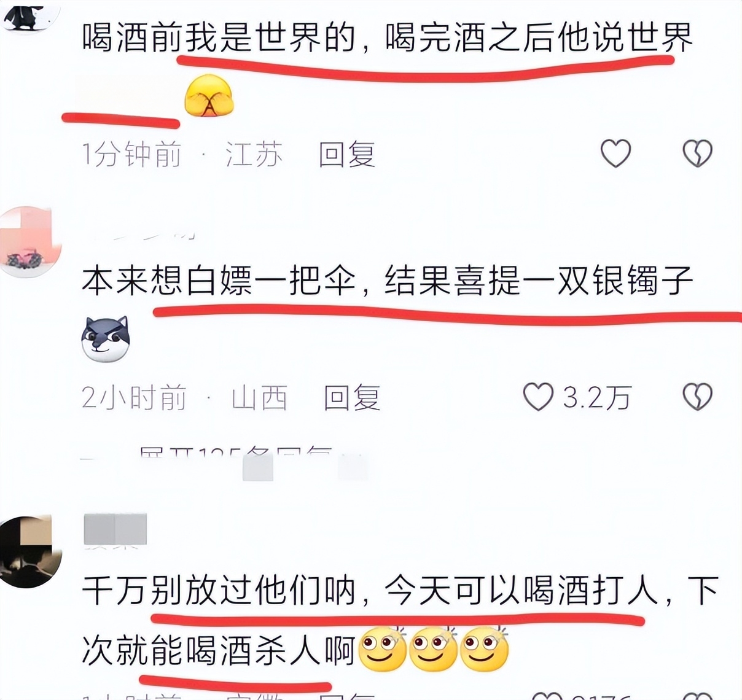Like the Shanxi comment showing 3.2万
Screen dimensions: 742x700
coord(538,397)
